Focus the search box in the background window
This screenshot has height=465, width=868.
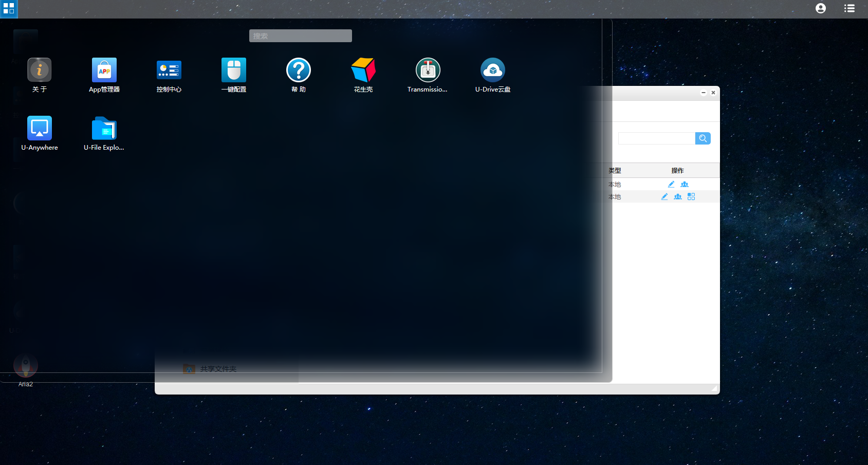pyautogui.click(x=656, y=138)
